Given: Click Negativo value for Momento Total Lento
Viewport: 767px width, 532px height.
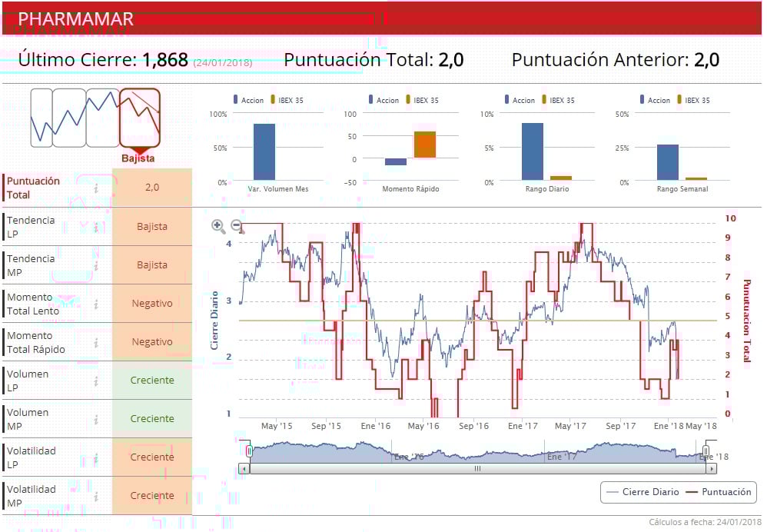Looking at the screenshot, I should click(152, 304).
